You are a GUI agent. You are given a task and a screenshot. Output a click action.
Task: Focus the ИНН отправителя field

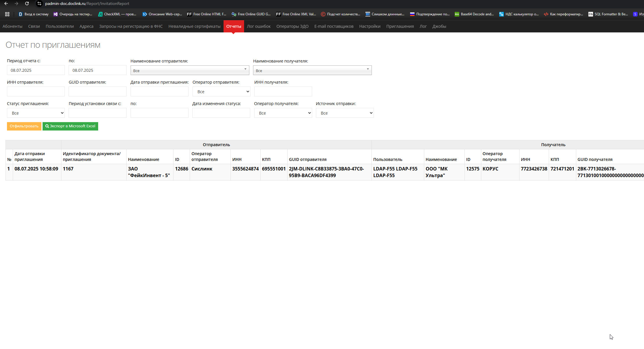coord(36,92)
